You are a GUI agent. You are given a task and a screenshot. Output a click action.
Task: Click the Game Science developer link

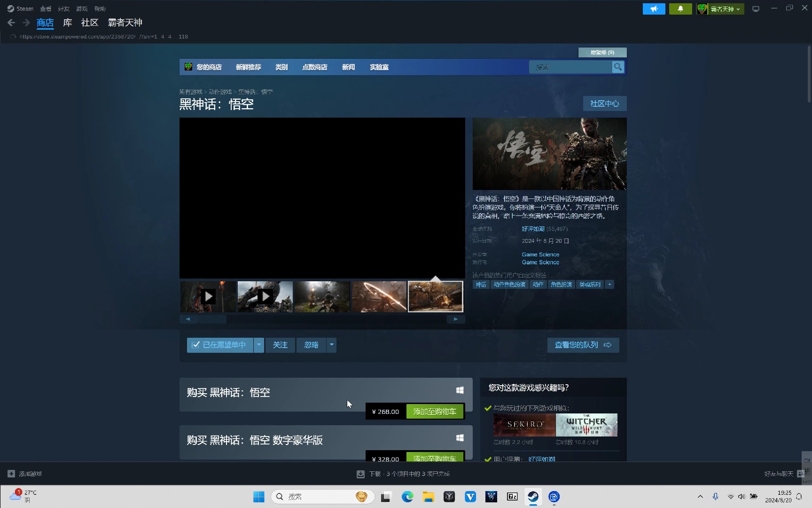pos(540,254)
